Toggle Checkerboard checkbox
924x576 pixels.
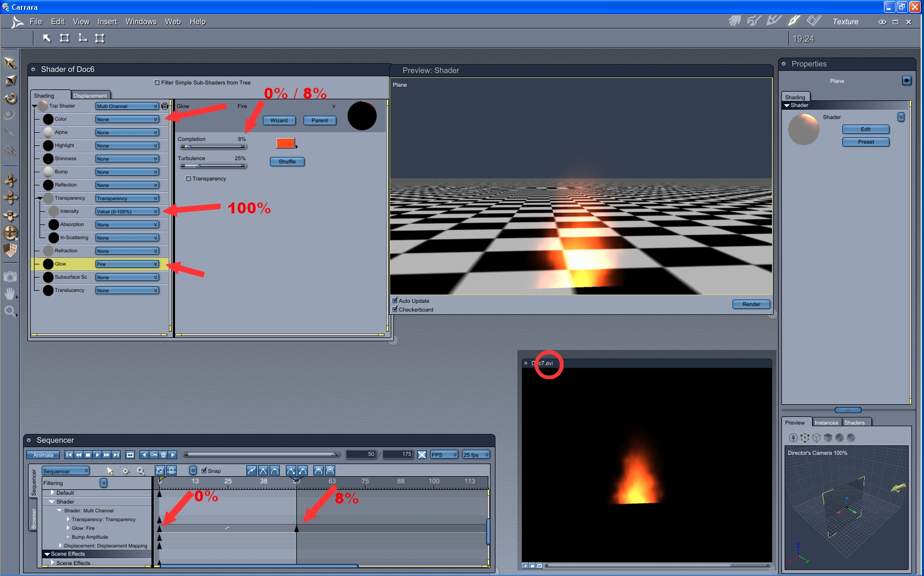click(395, 309)
